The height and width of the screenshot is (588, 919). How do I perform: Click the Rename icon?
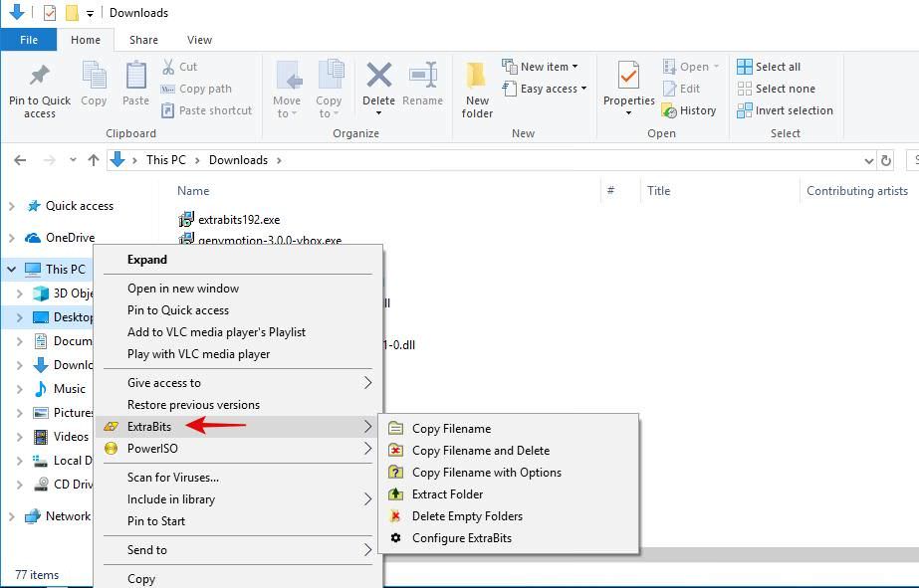click(x=422, y=75)
